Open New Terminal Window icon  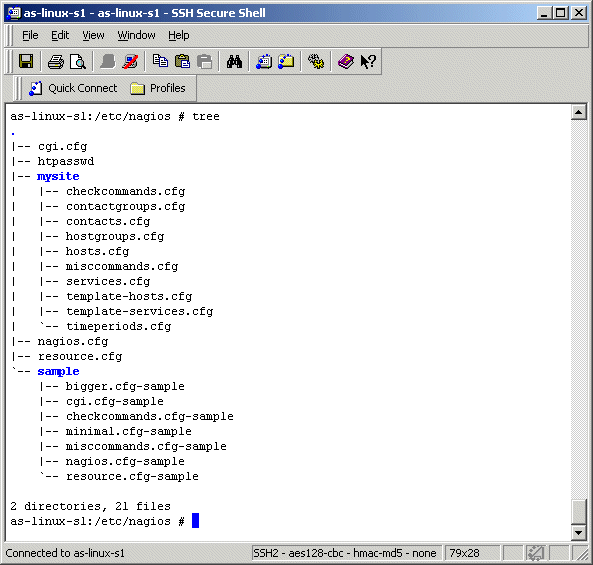click(264, 61)
